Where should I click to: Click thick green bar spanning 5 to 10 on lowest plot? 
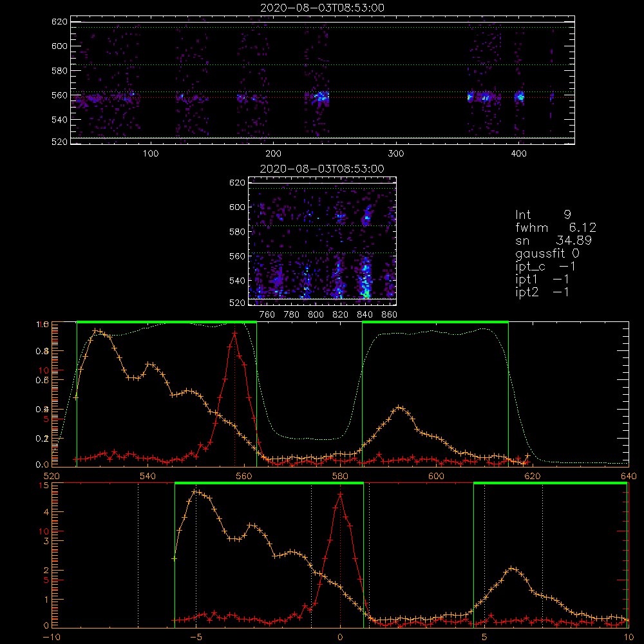pos(551,484)
